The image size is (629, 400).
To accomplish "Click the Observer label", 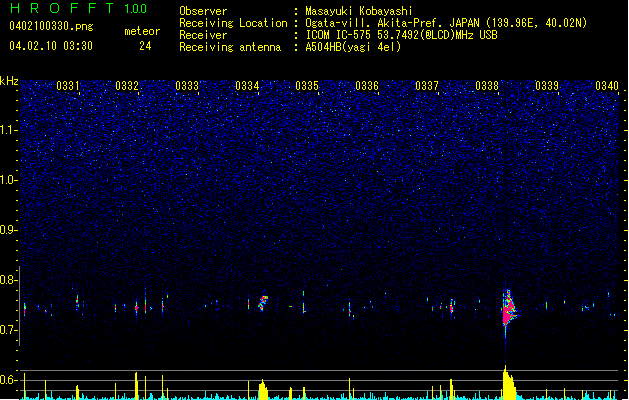I will (x=203, y=11).
